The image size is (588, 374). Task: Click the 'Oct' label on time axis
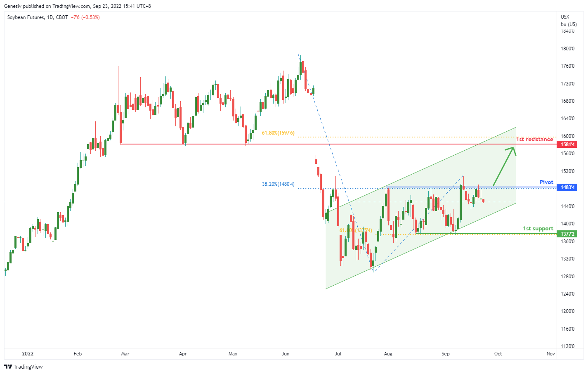click(x=498, y=354)
